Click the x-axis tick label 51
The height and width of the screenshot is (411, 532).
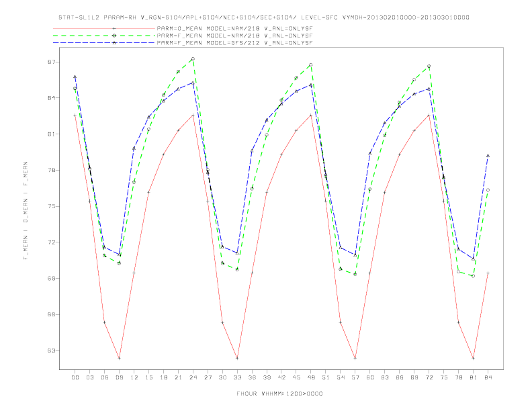click(326, 377)
